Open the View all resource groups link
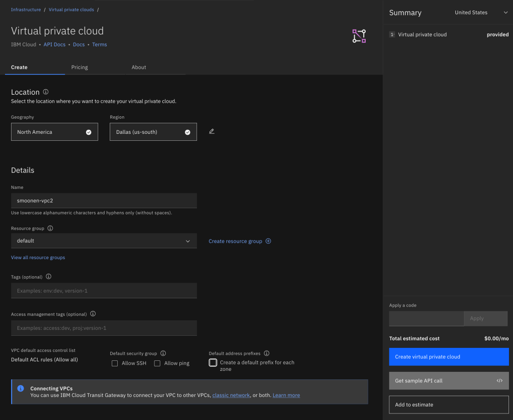The height and width of the screenshot is (420, 513). 38,258
